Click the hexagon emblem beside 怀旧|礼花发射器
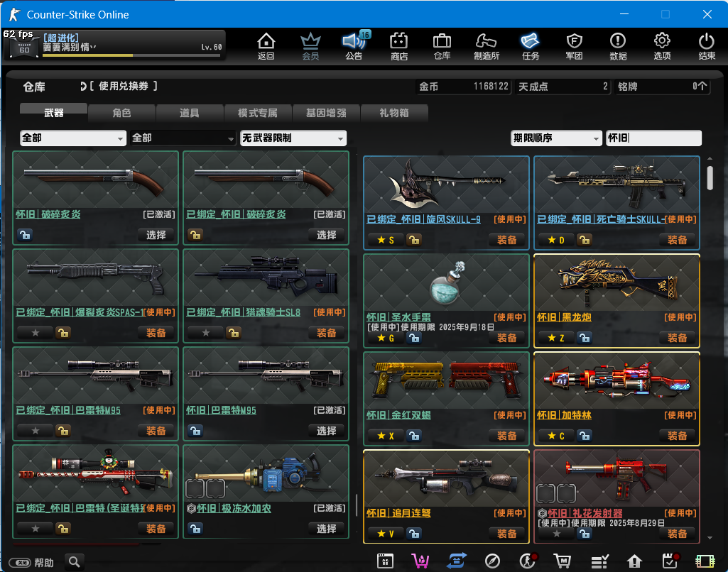This screenshot has height=572, width=728. point(541,514)
